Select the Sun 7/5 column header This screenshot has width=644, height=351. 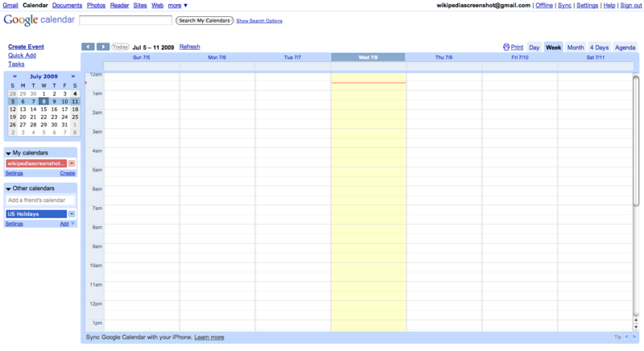pos(142,57)
